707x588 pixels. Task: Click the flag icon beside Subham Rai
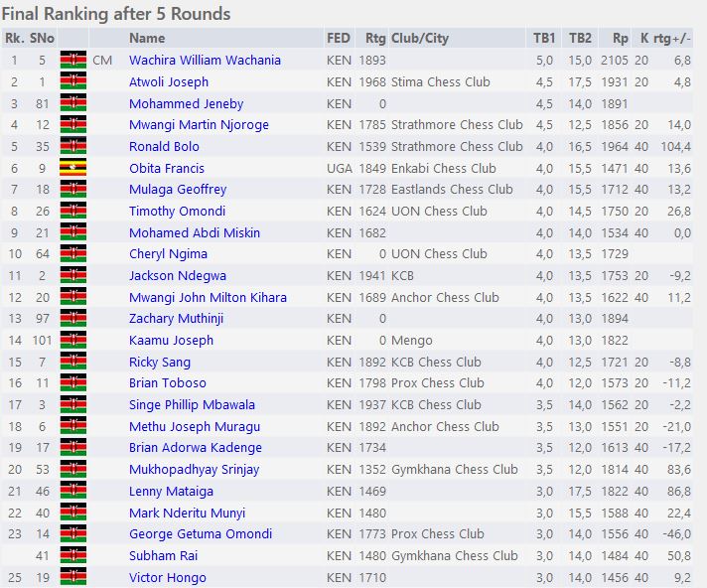[73, 555]
